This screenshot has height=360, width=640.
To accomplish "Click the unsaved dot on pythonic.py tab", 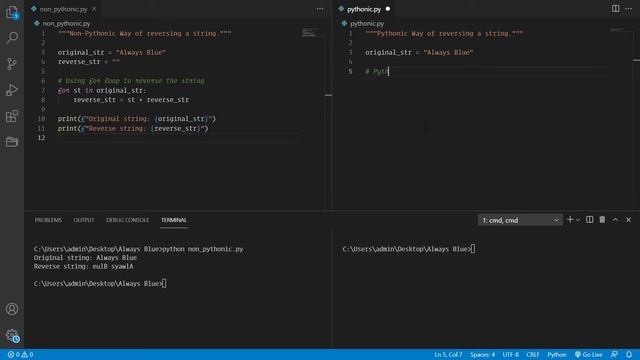I will (388, 9).
